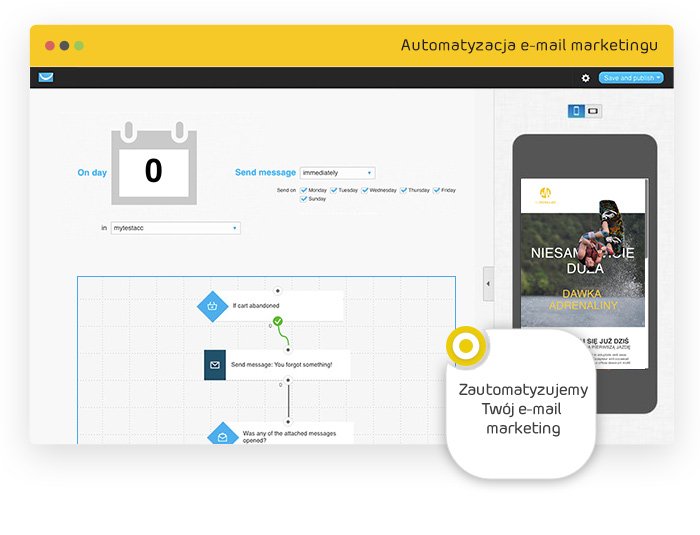Viewport: 700px width, 535px height.
Task: Click the calendar day number 0
Action: point(153,171)
